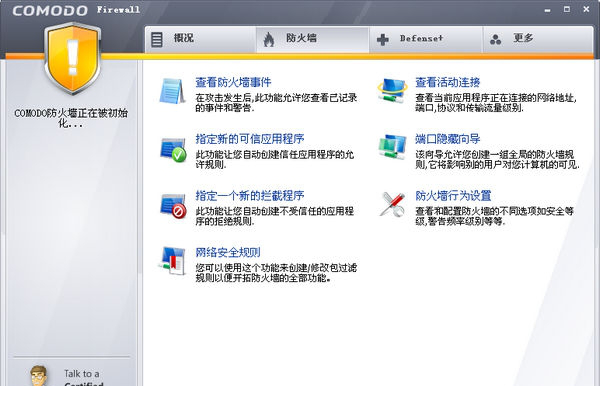Click the blocked application red stop icon
This screenshot has width=600, height=401.
tap(173, 206)
